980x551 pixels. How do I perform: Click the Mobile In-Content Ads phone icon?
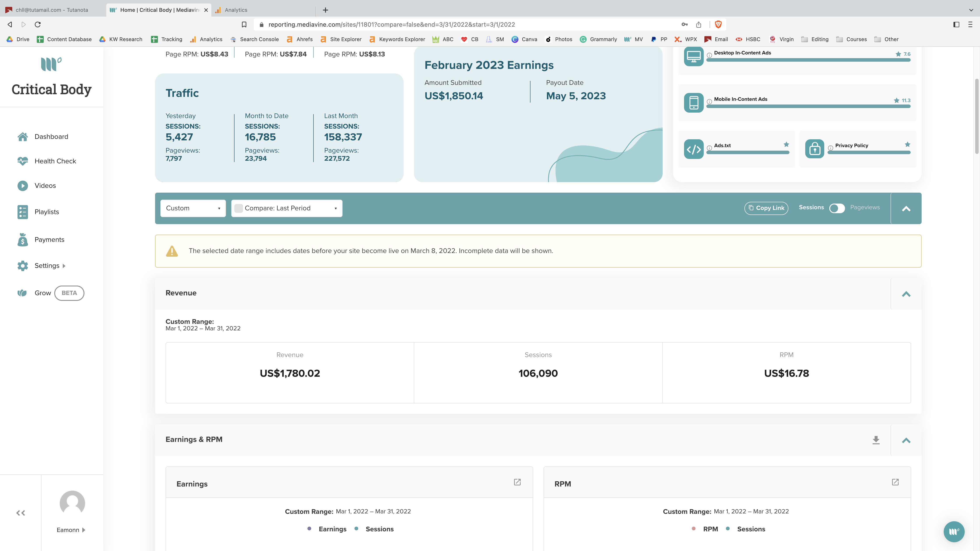click(x=693, y=103)
